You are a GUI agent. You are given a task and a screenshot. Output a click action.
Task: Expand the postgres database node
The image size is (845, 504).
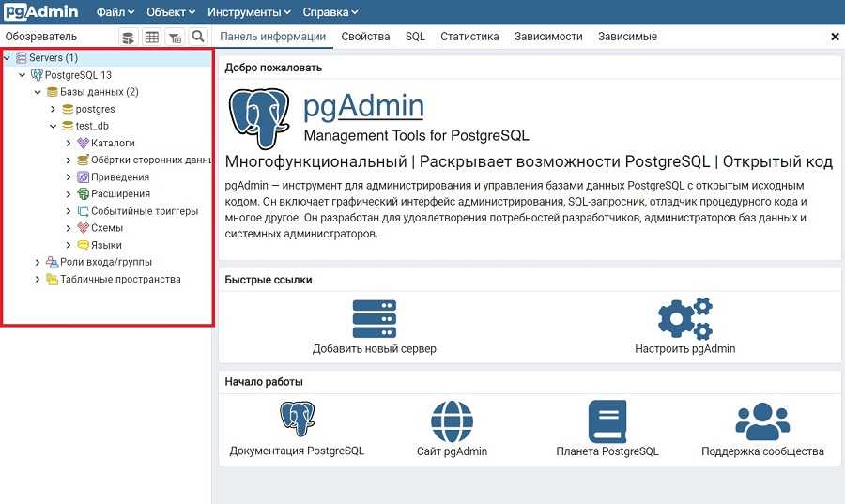pyautogui.click(x=54, y=109)
